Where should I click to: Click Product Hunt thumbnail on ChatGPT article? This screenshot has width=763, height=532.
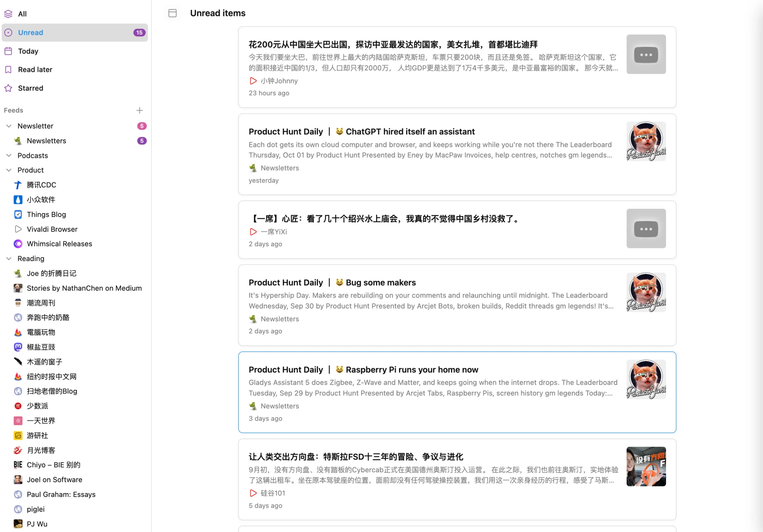(x=646, y=141)
